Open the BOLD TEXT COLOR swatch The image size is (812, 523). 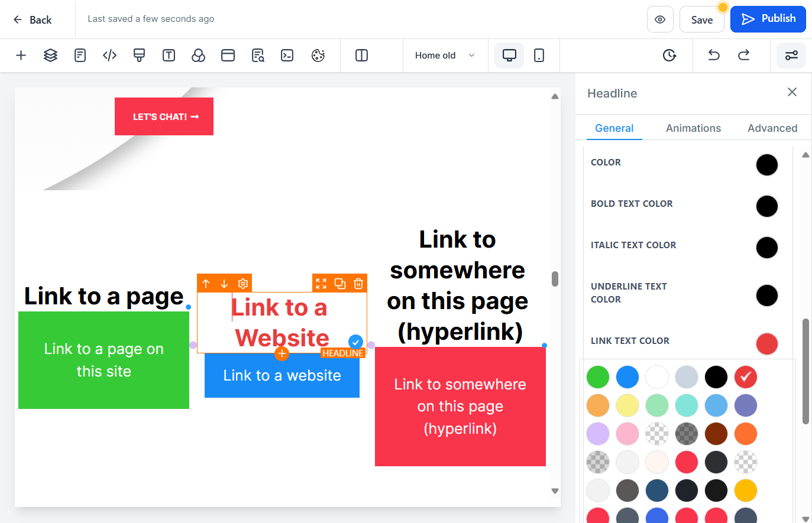coord(767,206)
